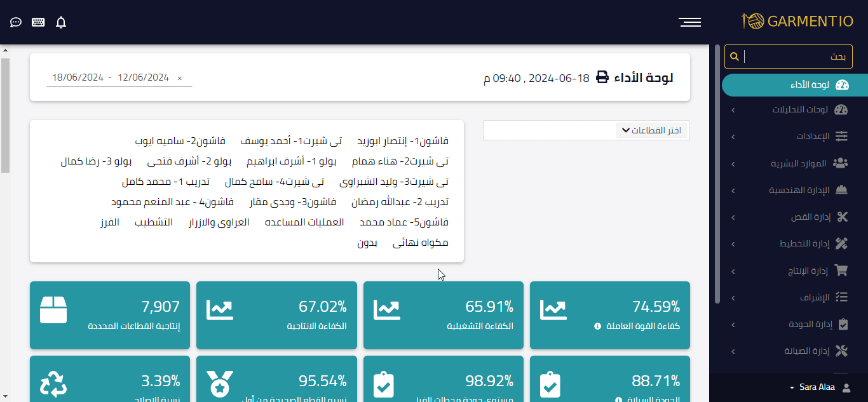Click the Garmentio logo
This screenshot has width=868, height=402.
point(797,21)
